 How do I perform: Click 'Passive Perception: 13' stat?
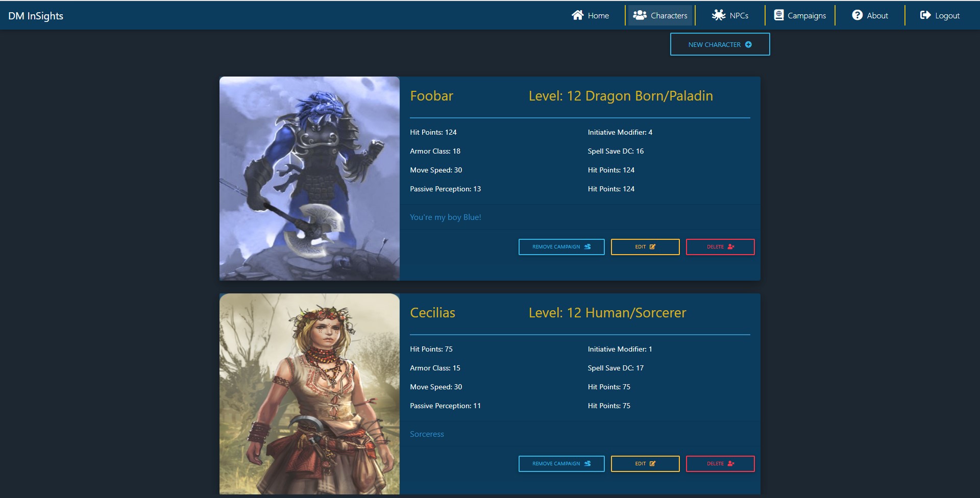(x=446, y=189)
